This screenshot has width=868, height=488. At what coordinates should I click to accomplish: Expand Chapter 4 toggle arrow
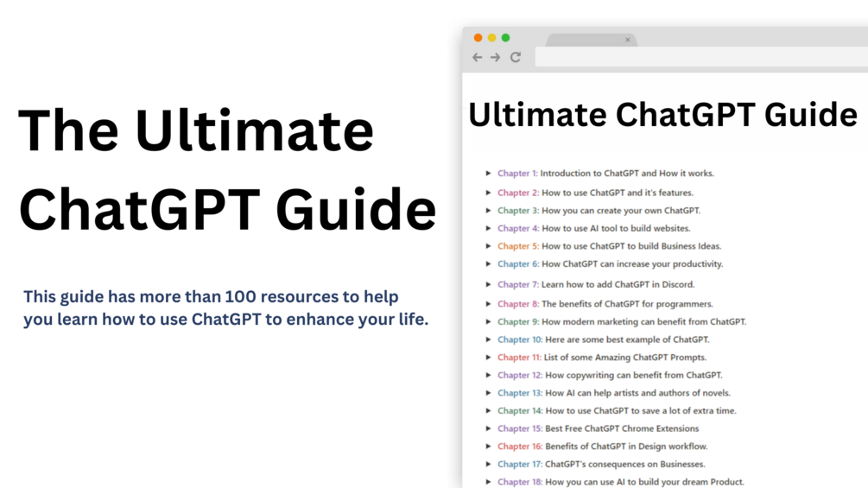pyautogui.click(x=488, y=228)
